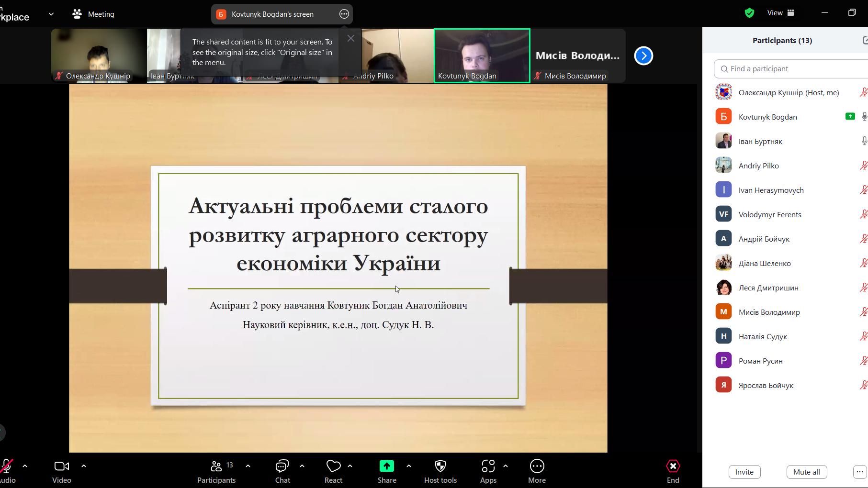The height and width of the screenshot is (488, 868).
Task: Open the Zoom Apps panel
Action: [488, 471]
